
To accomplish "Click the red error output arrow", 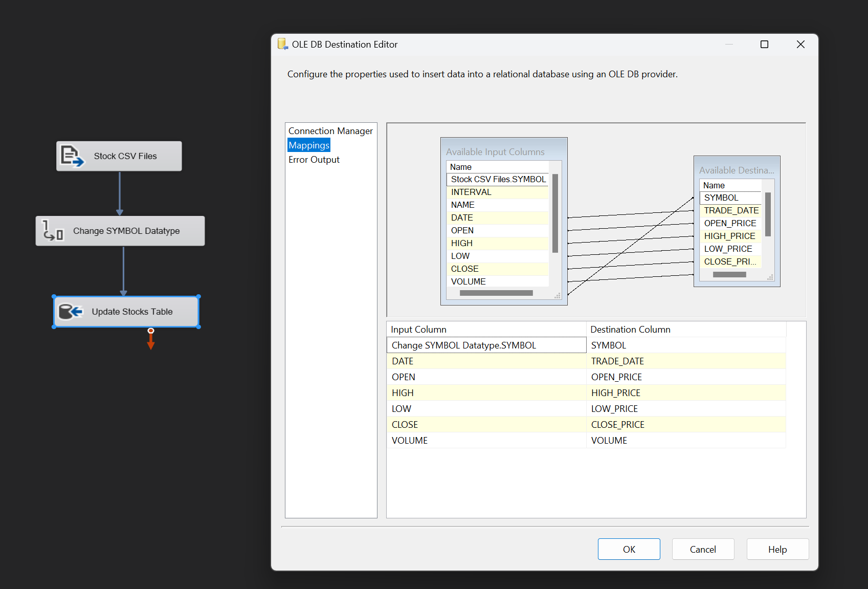I will point(150,340).
